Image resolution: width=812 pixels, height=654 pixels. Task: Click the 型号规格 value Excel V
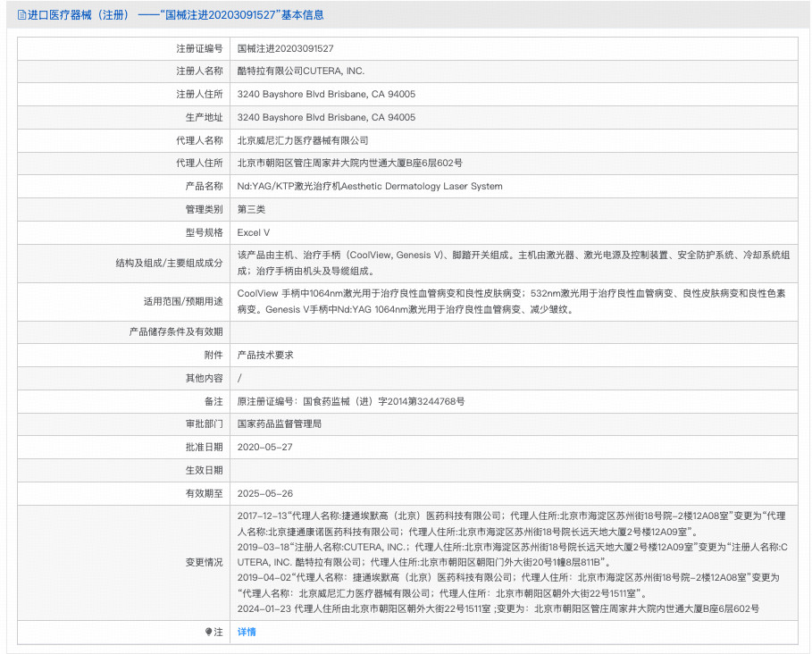[x=254, y=232]
